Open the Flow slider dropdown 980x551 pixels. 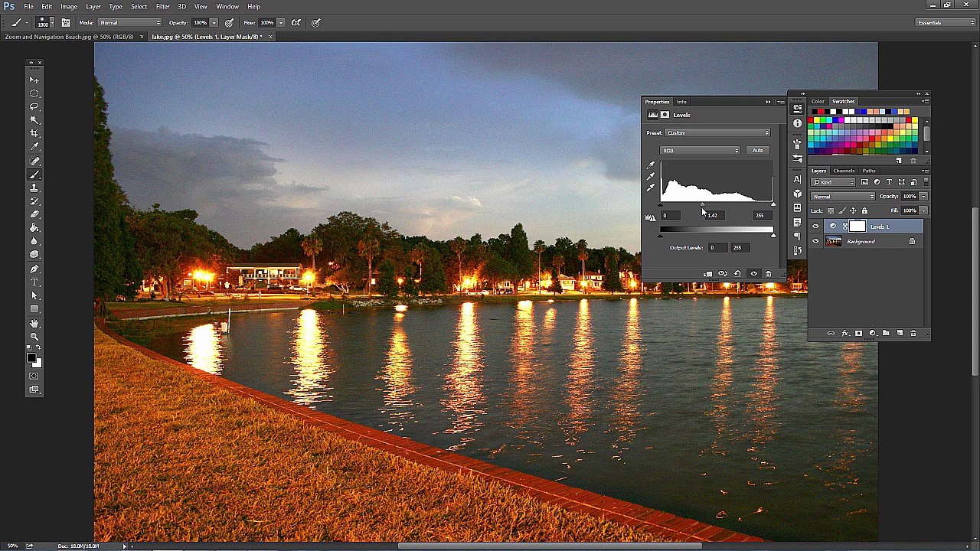tap(281, 22)
